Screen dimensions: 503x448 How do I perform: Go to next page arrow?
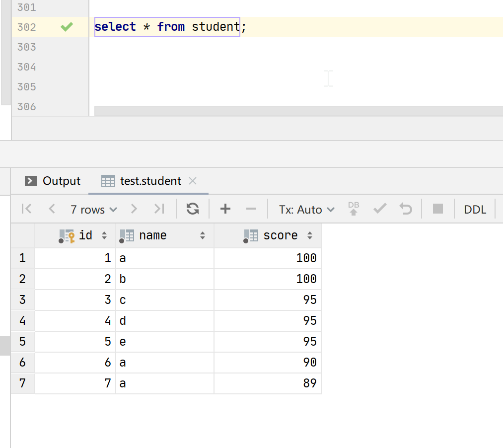(x=134, y=209)
